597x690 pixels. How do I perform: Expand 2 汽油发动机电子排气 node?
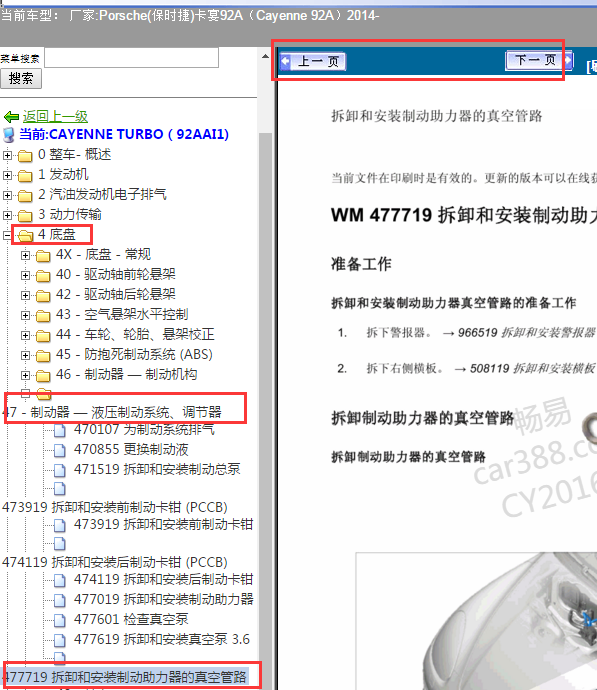coord(7,195)
